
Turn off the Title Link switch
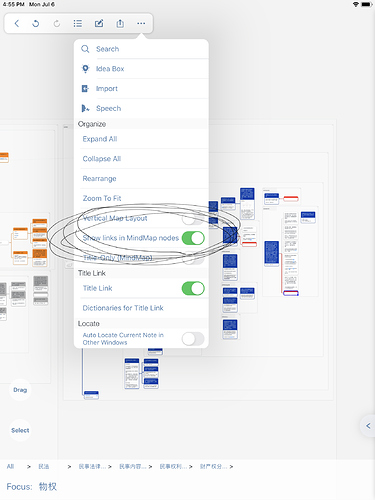[193, 288]
